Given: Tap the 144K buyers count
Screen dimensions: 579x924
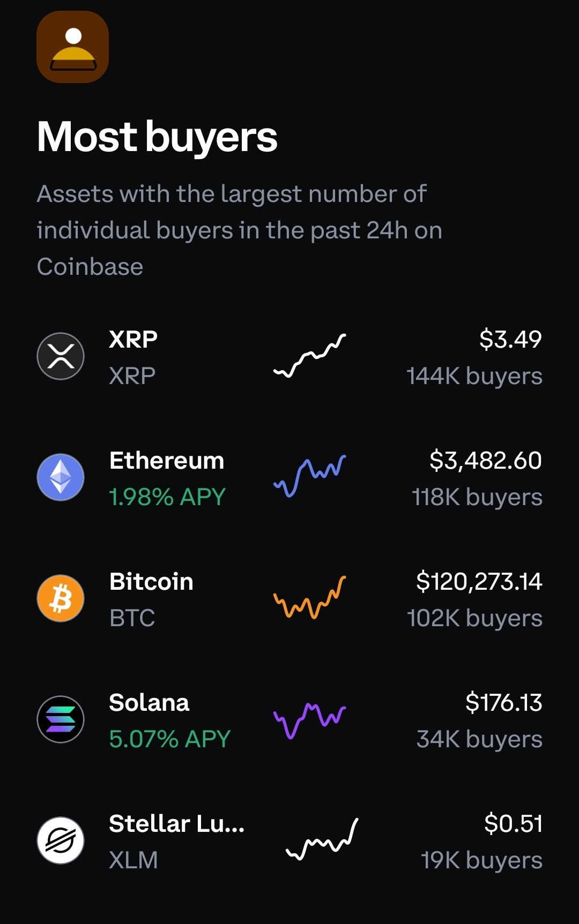Looking at the screenshot, I should tap(474, 376).
